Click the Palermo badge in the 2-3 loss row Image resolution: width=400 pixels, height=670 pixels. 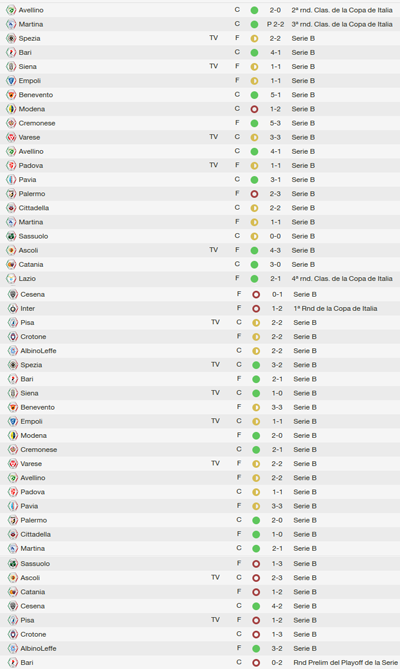coord(11,194)
